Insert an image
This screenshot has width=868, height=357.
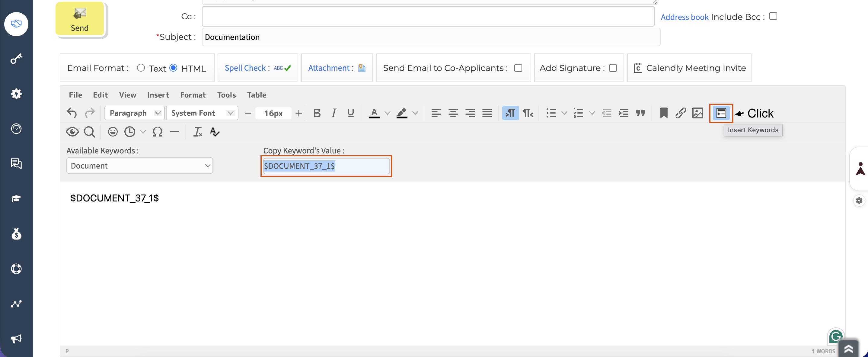[x=697, y=113]
